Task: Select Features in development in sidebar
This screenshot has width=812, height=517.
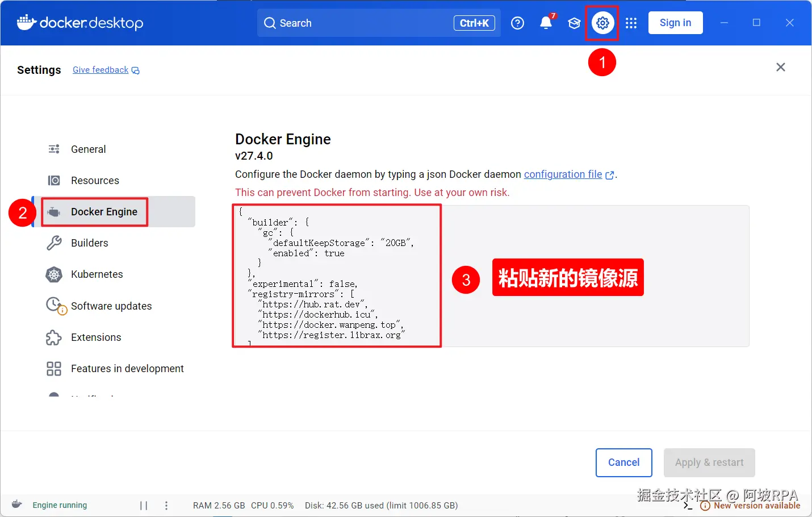Action: (114, 369)
